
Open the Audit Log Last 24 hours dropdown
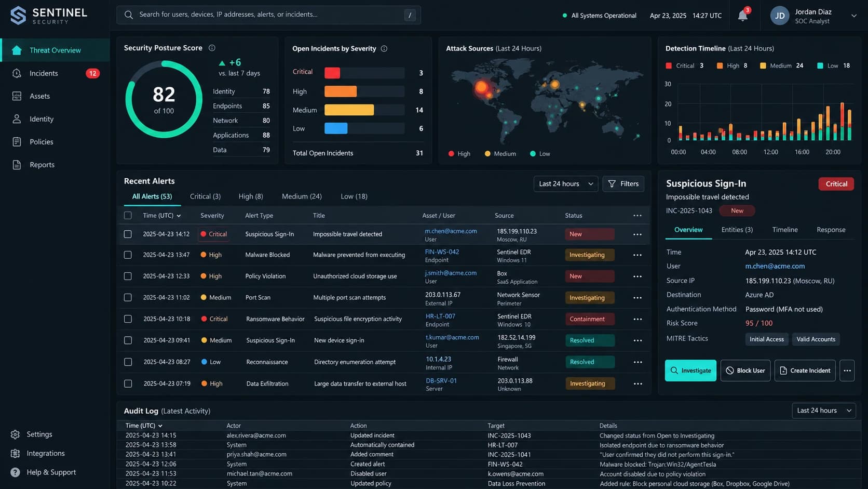coord(824,411)
